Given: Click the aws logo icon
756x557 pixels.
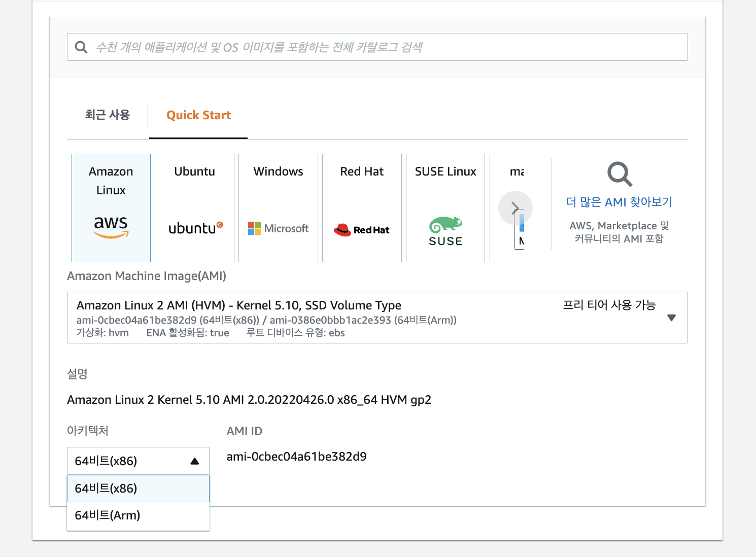Looking at the screenshot, I should (111, 226).
